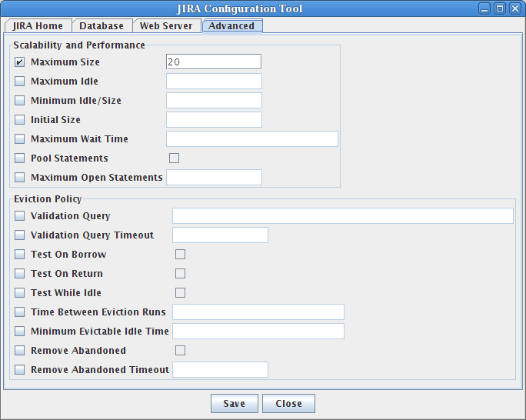
Task: Switch to the JIRA Home tab
Action: pyautogui.click(x=38, y=26)
